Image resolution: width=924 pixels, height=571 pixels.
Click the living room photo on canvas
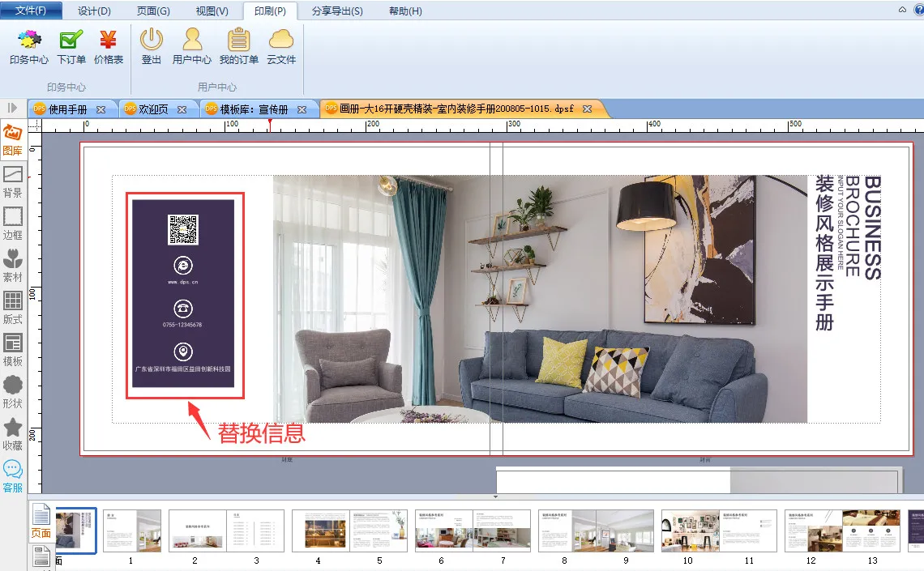tap(540, 299)
